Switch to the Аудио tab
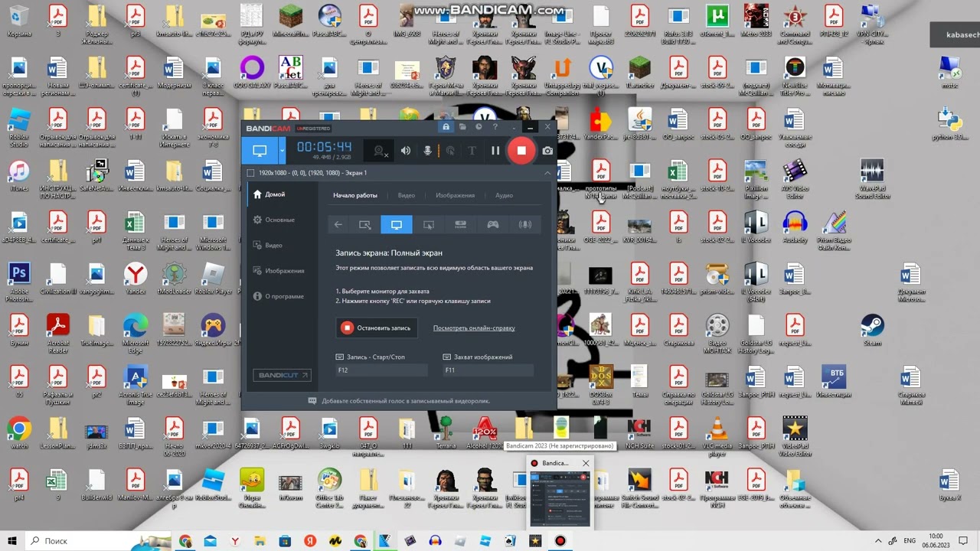The width and height of the screenshot is (980, 551). 504,195
